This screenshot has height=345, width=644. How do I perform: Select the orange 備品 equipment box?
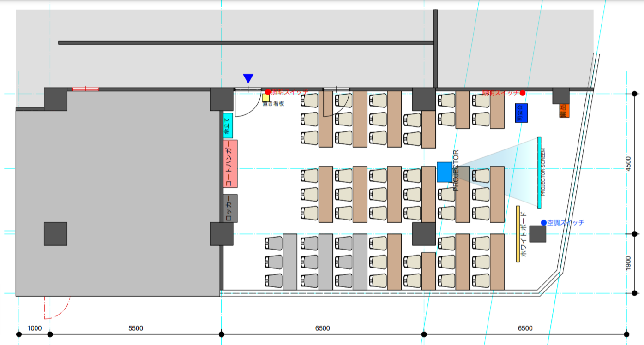(564, 111)
